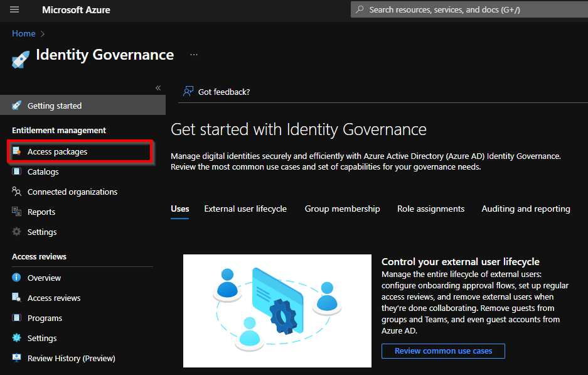Click the Access packages icon
The height and width of the screenshot is (375, 588).
(x=17, y=152)
